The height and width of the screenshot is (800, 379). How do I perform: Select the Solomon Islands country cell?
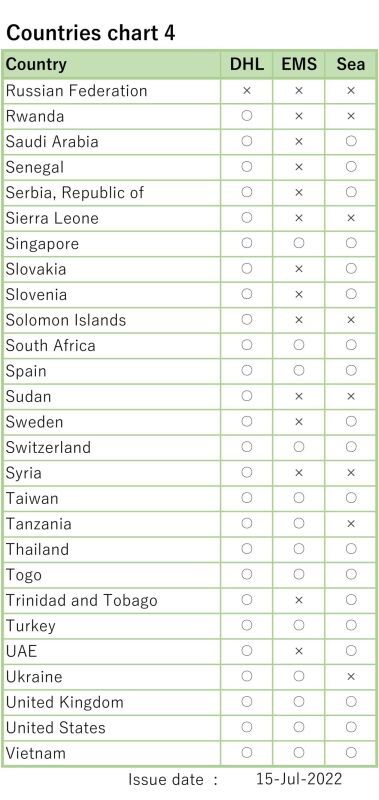(112, 320)
